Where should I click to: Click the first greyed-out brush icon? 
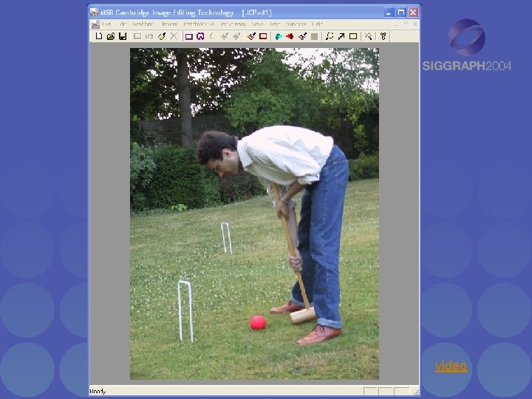[225, 36]
